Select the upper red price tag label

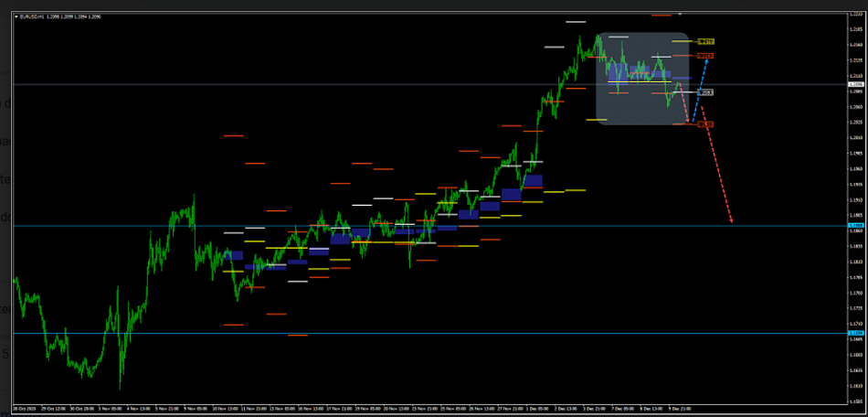point(705,56)
